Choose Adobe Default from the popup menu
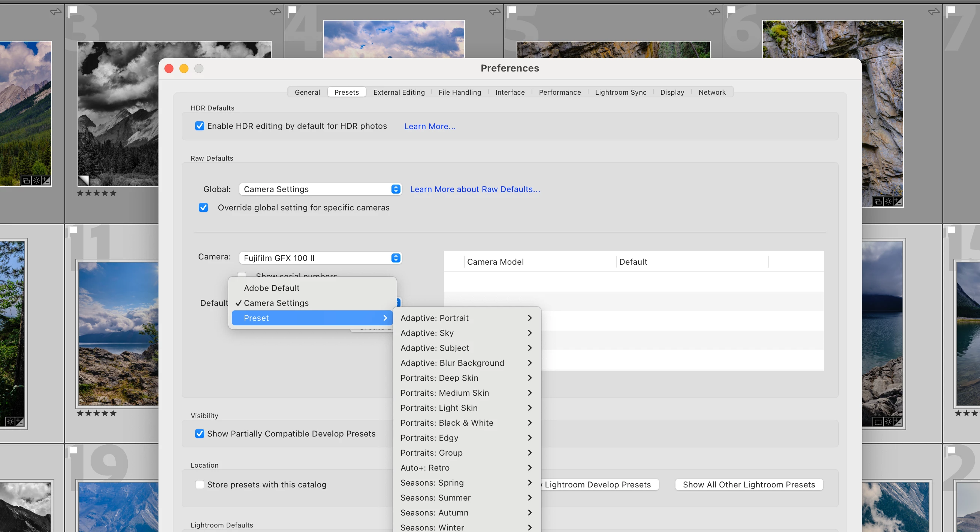The image size is (980, 532). (272, 288)
